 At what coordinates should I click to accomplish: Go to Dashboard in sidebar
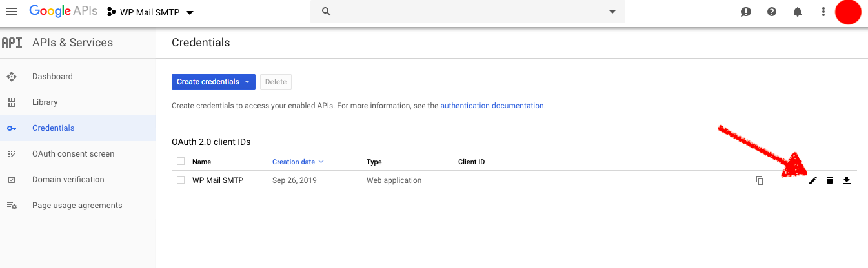pyautogui.click(x=52, y=76)
